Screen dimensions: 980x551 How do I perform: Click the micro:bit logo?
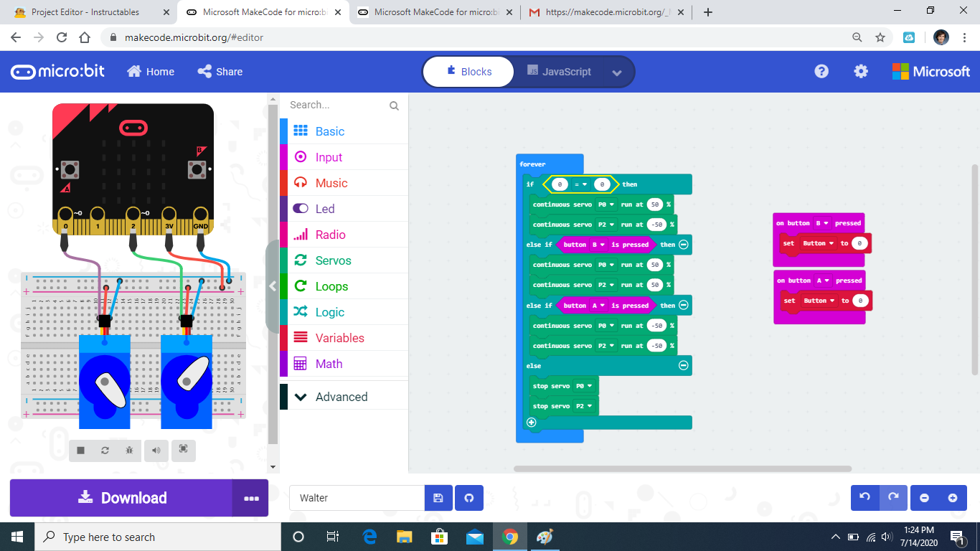pyautogui.click(x=57, y=71)
